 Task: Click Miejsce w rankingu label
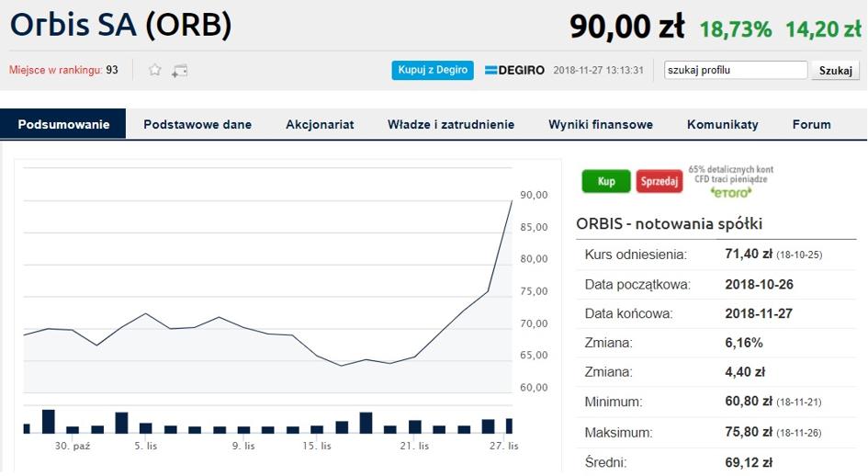[x=55, y=70]
